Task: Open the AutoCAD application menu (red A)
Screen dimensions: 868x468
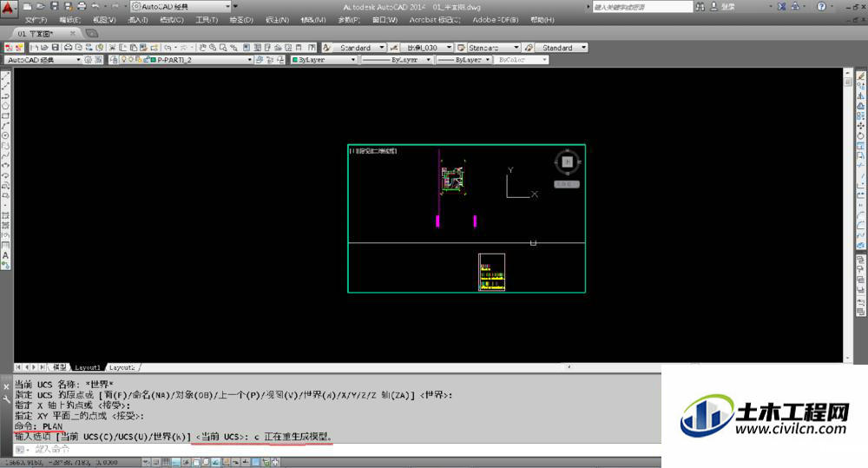Action: pyautogui.click(x=9, y=8)
